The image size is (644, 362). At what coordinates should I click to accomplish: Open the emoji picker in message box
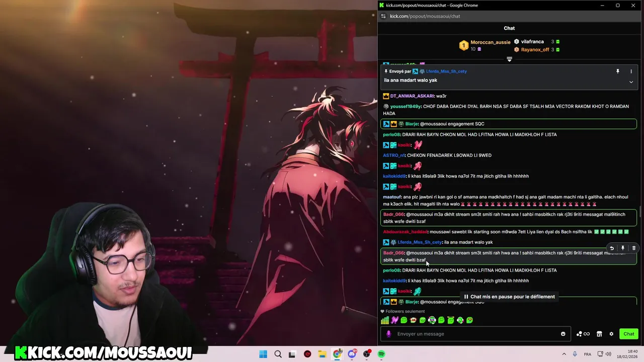[x=563, y=334]
